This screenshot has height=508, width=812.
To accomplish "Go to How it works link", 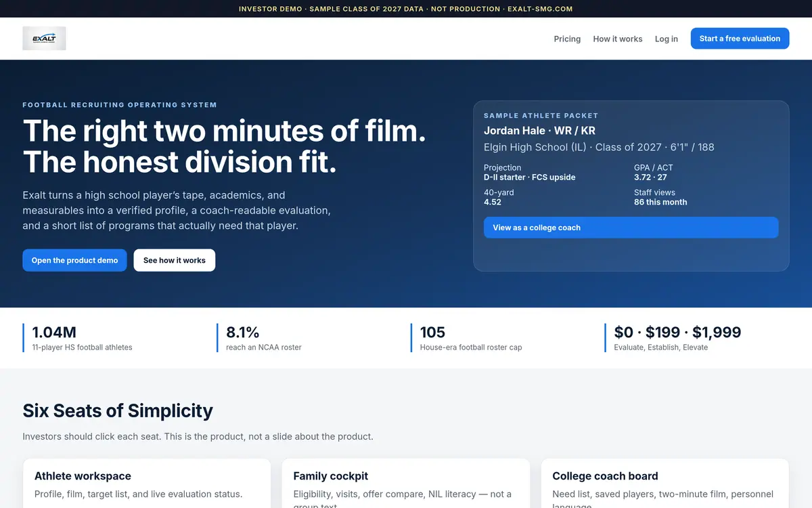I will coord(618,39).
